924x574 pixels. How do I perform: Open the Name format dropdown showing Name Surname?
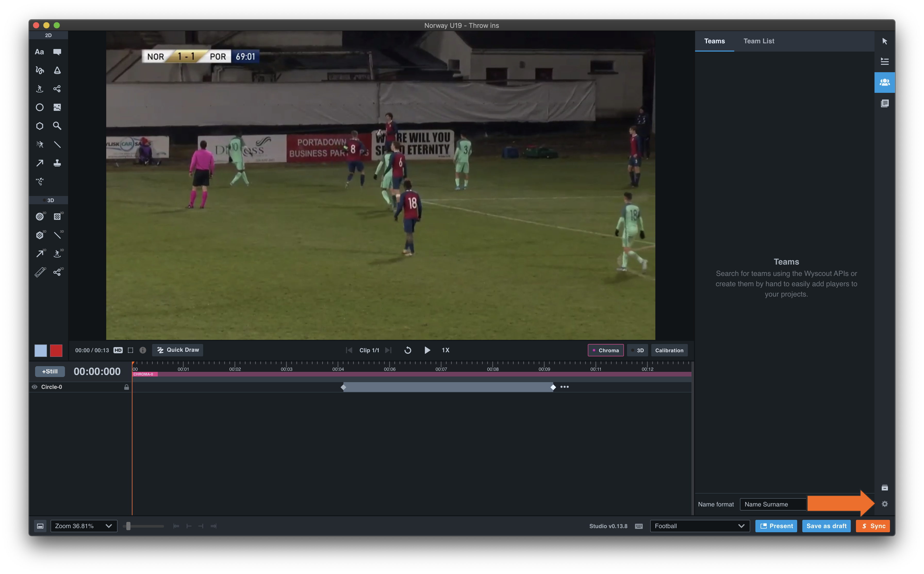[773, 504]
